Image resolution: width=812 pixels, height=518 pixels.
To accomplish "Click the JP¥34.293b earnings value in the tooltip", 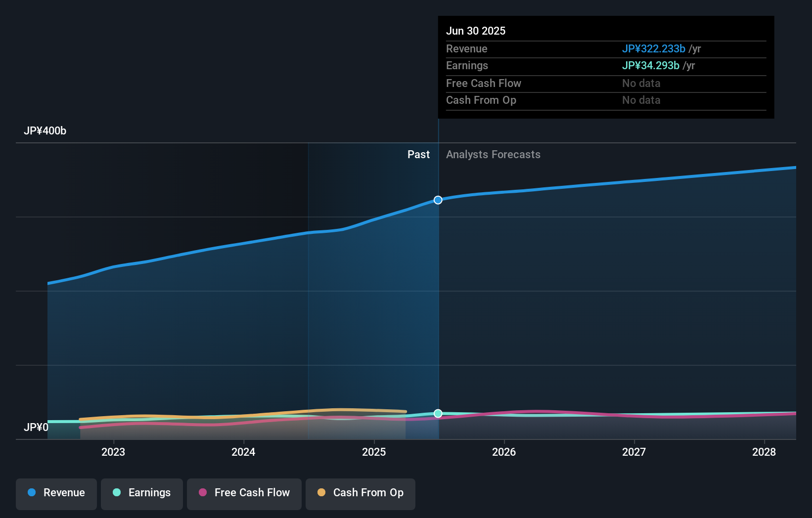I will [x=651, y=66].
